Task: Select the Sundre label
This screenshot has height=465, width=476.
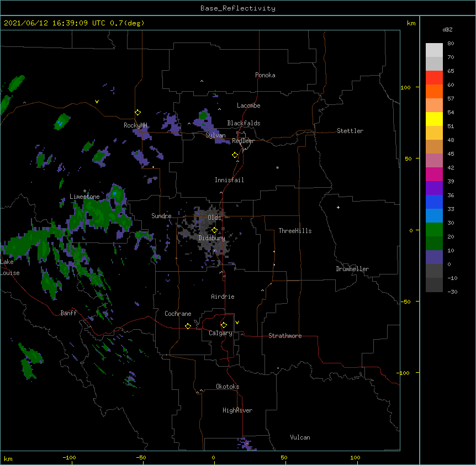Action: click(x=161, y=216)
